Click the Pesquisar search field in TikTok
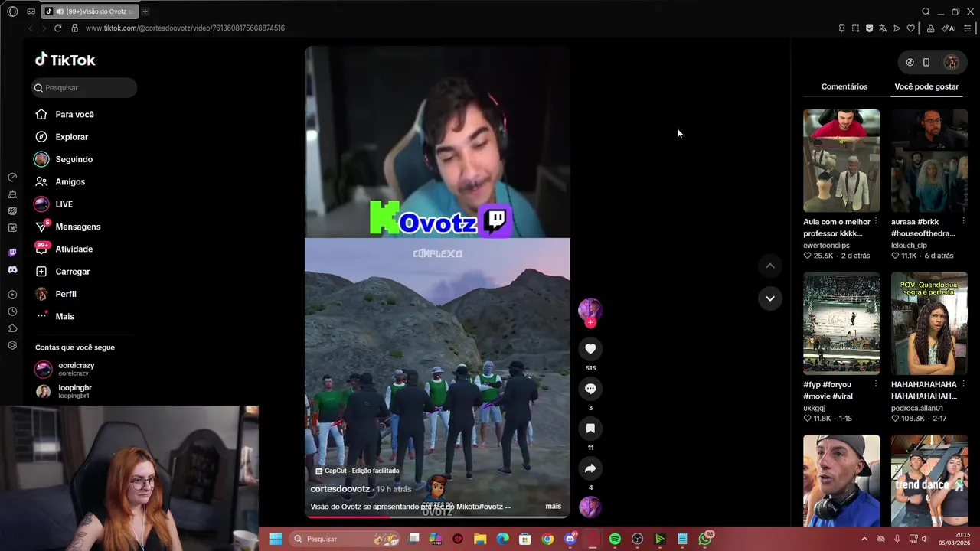This screenshot has width=980, height=551. [84, 87]
